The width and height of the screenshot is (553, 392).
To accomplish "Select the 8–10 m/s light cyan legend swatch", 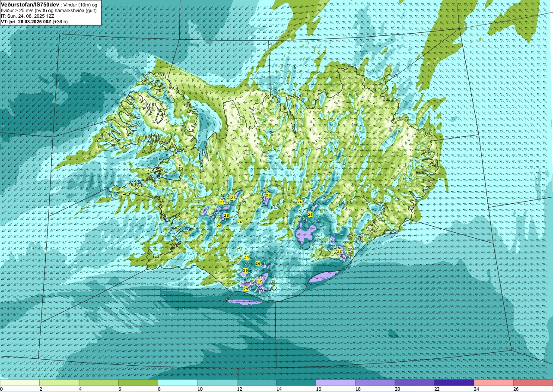I will click(178, 383).
